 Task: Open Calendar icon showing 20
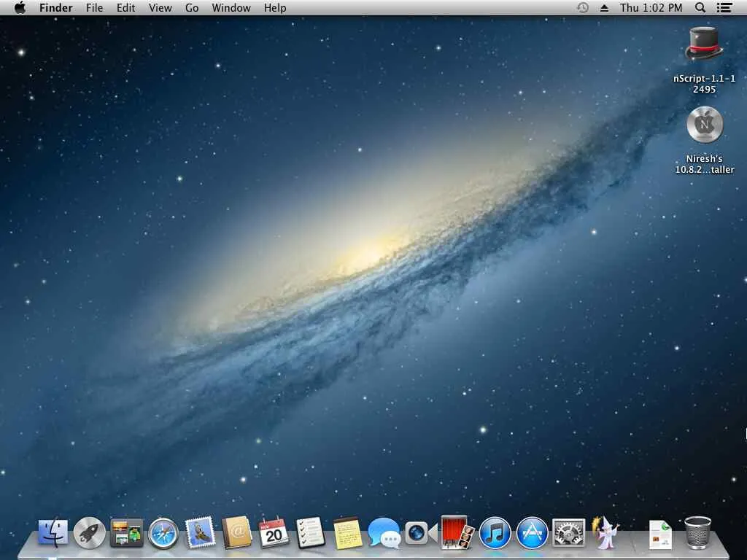[274, 532]
